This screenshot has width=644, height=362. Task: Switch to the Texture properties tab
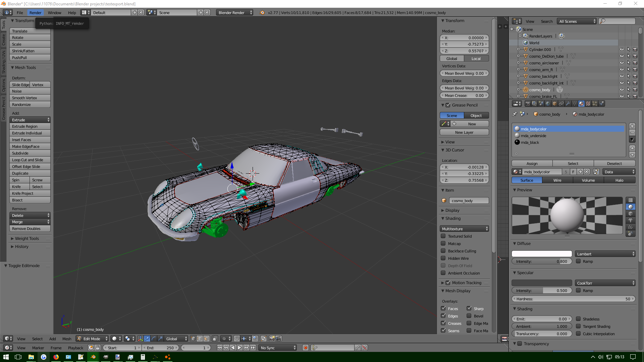[588, 104]
